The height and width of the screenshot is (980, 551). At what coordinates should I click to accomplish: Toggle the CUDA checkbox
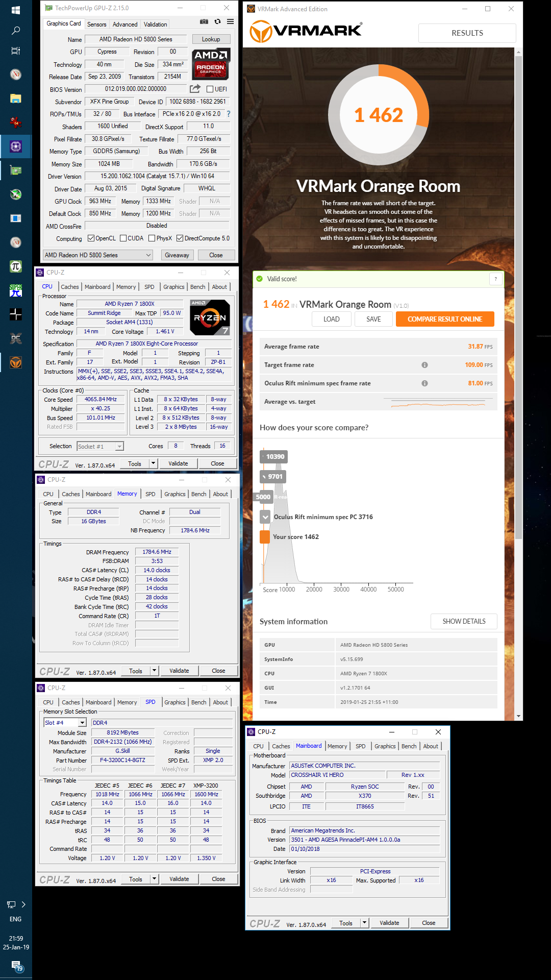click(123, 238)
